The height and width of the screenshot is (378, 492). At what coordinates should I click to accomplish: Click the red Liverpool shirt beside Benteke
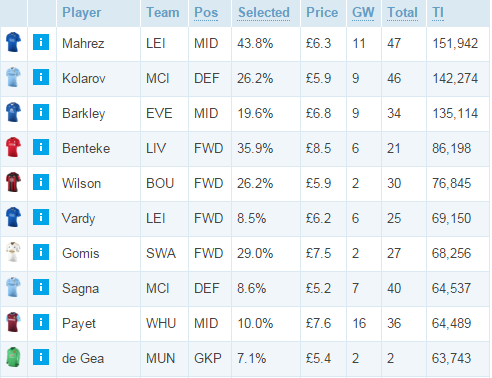13,147
